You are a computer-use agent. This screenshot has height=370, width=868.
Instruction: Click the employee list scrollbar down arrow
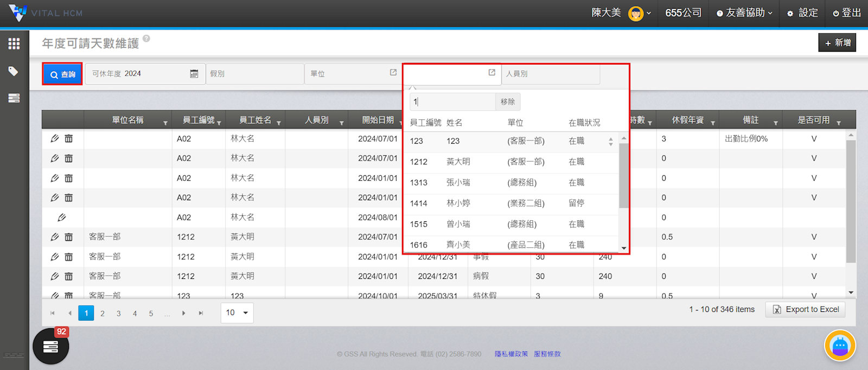point(624,248)
